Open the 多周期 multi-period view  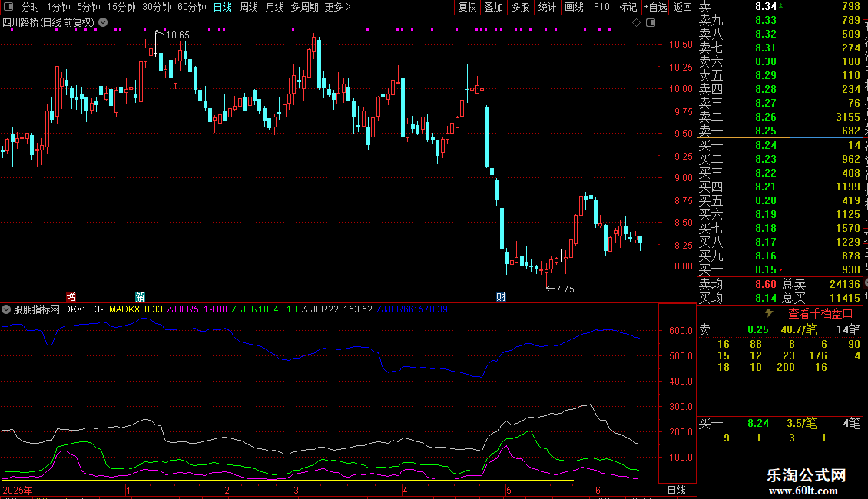tap(304, 7)
